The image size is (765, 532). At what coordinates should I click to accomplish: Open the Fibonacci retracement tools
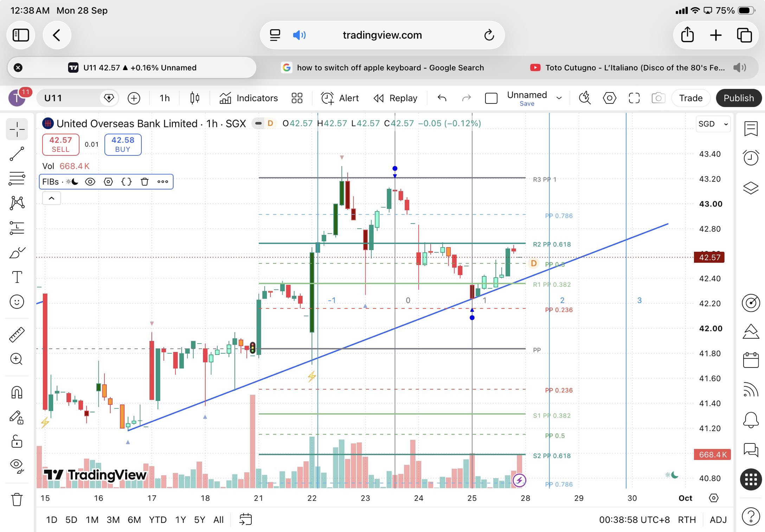click(17, 178)
